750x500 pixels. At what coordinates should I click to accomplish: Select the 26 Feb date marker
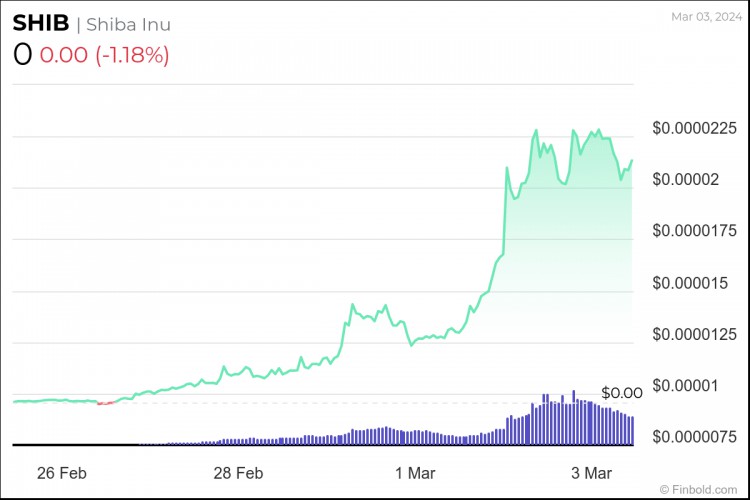pyautogui.click(x=62, y=473)
